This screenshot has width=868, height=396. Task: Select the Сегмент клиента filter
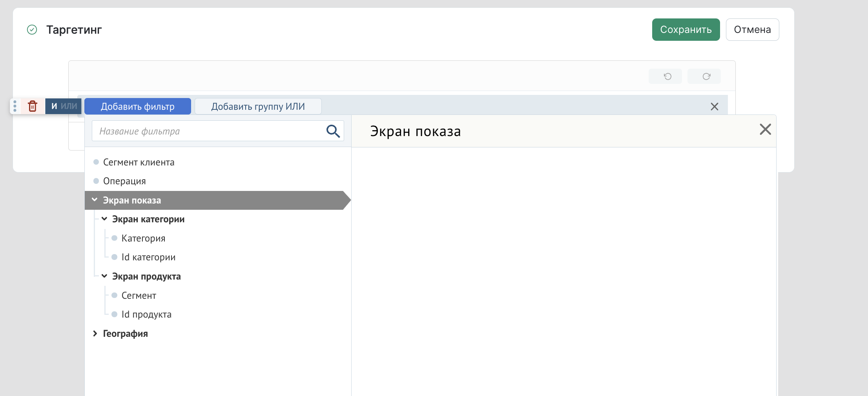tap(139, 162)
